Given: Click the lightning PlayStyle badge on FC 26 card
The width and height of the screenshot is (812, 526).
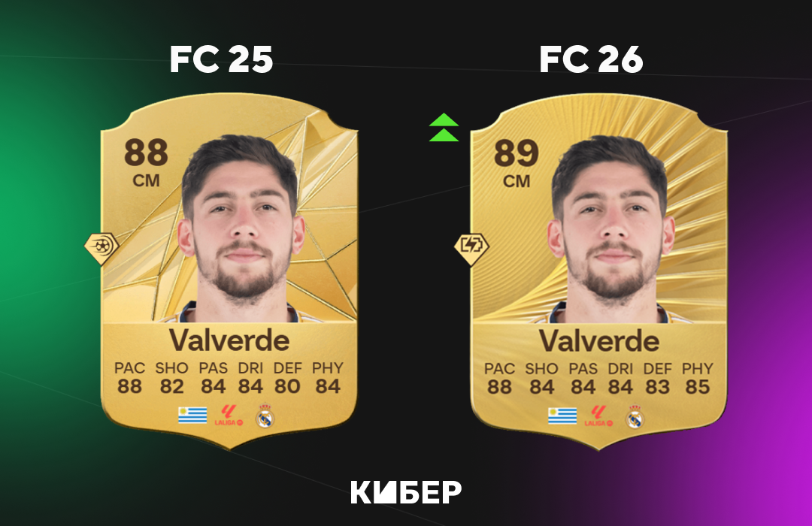Looking at the screenshot, I should pyautogui.click(x=471, y=249).
